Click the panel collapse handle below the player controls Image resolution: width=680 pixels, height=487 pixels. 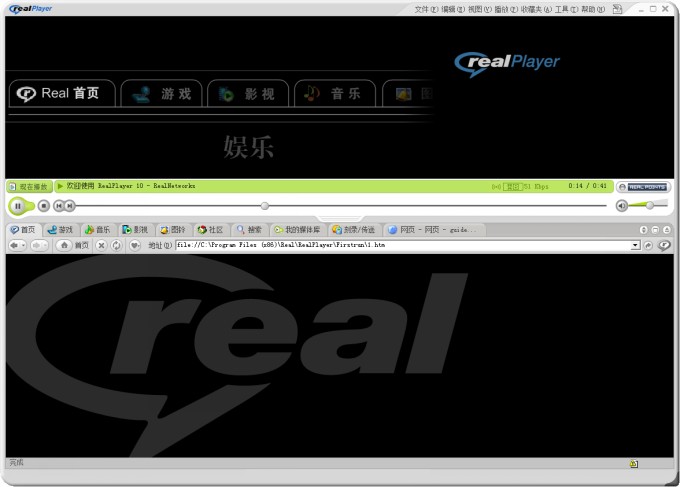340,218
